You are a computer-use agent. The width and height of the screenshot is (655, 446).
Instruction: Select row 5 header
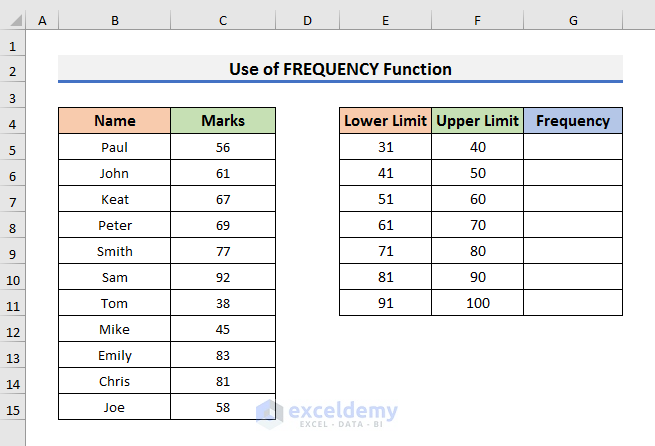point(13,147)
